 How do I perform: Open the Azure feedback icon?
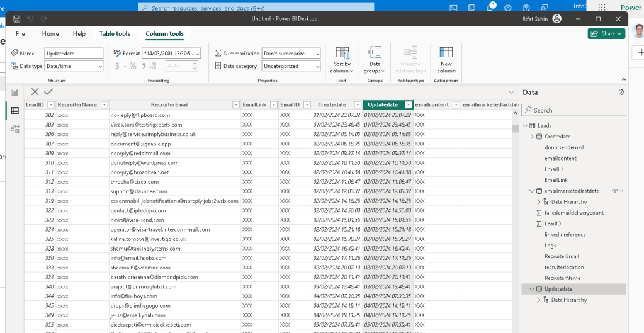544,8
